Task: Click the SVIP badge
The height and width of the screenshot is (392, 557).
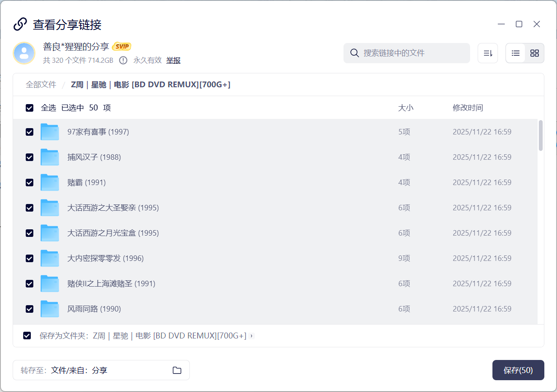Action: point(122,46)
